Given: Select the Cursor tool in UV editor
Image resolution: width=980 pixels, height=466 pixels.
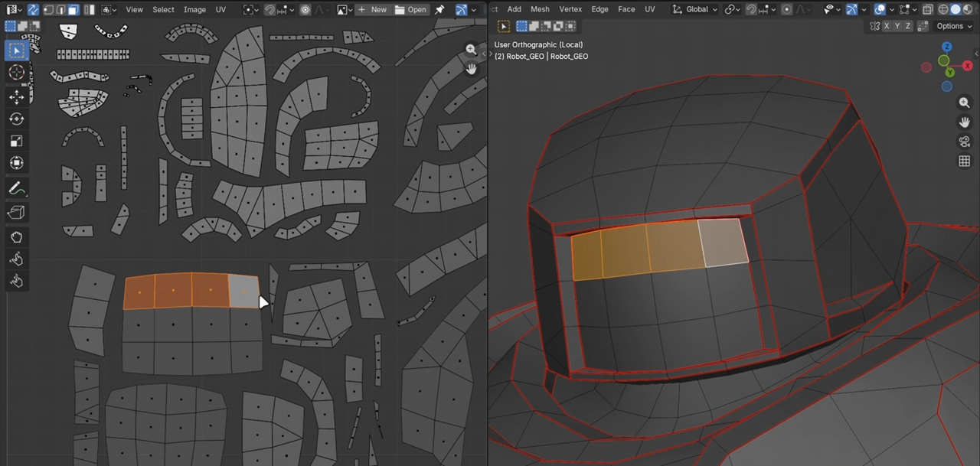Looking at the screenshot, I should (16, 73).
